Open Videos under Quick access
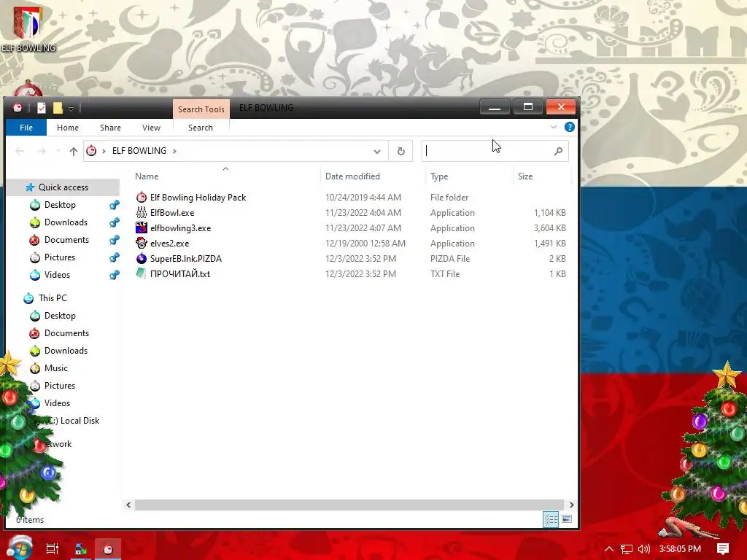Image resolution: width=747 pixels, height=560 pixels. click(x=57, y=275)
